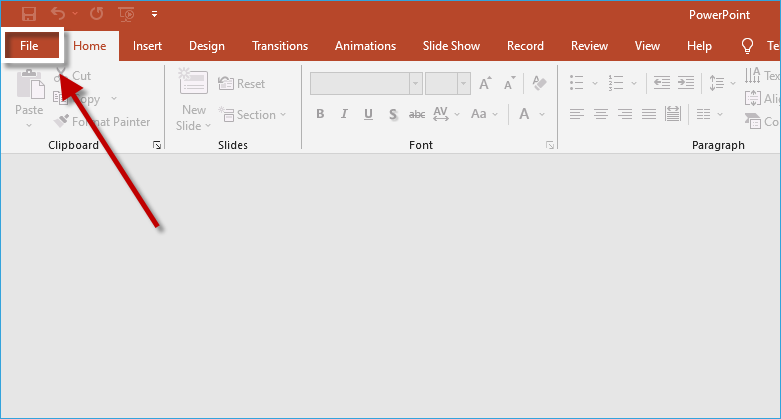Expand the Copy dropdown arrow

click(114, 99)
